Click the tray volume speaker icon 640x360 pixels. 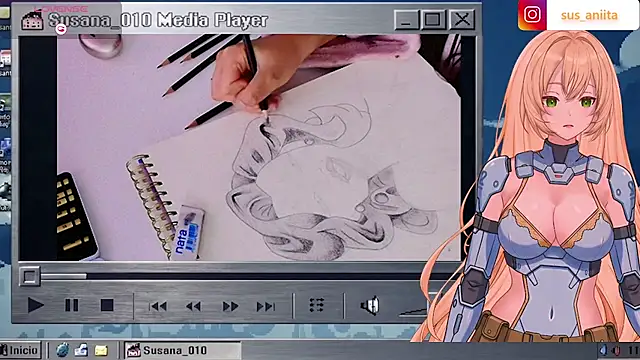(617, 351)
